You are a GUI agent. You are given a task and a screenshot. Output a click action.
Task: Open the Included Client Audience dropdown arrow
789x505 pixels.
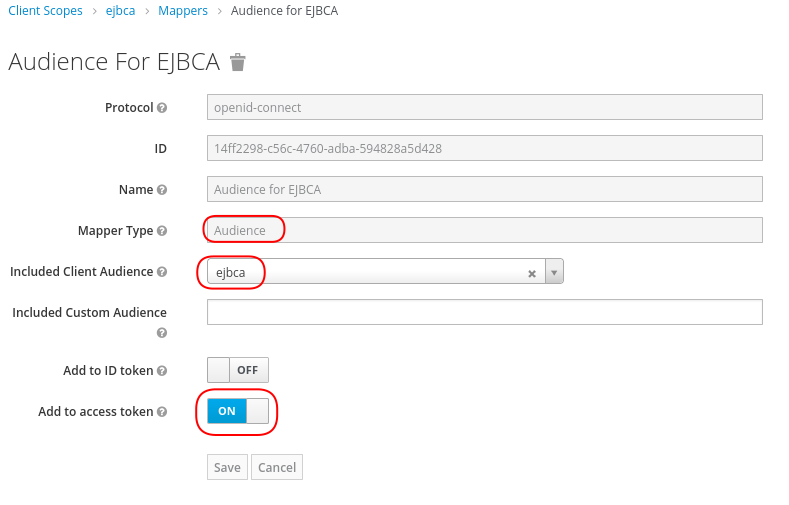pos(554,272)
